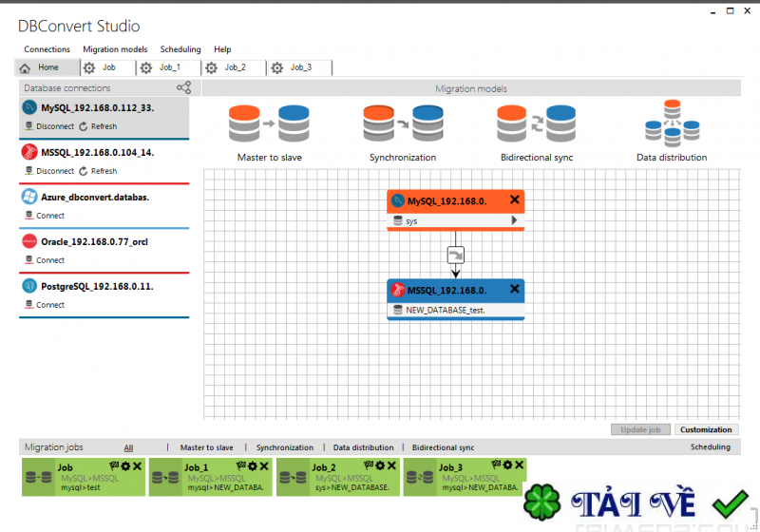Select the Azure connection icon
The height and width of the screenshot is (532, 760).
coord(29,197)
